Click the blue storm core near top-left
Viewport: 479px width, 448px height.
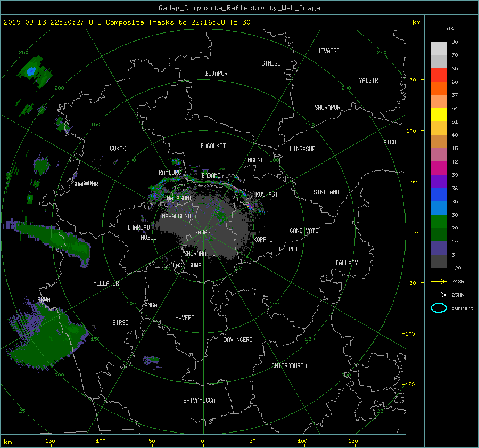tap(30, 71)
